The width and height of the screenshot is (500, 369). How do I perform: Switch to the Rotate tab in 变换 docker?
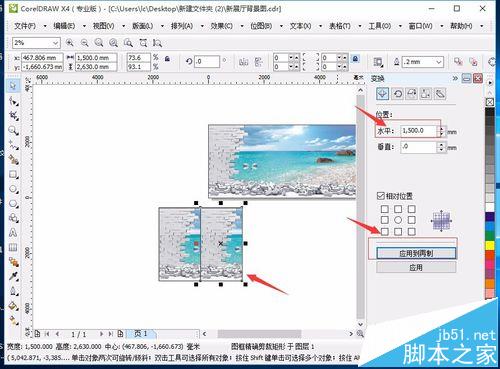point(397,94)
